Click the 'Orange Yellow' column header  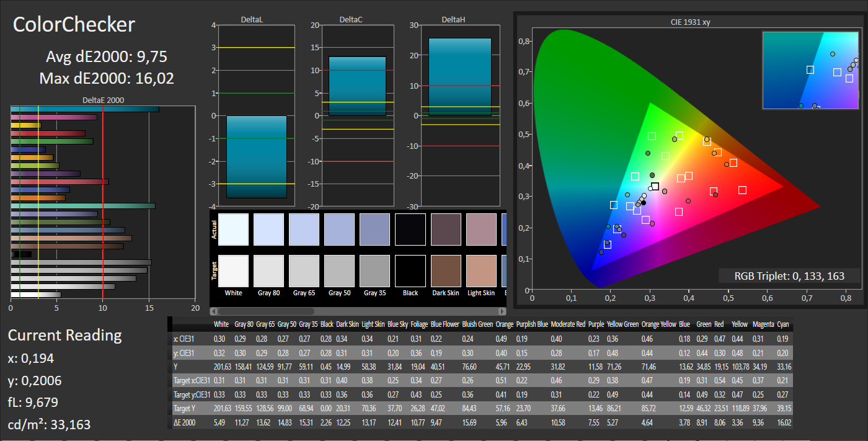tap(658, 324)
